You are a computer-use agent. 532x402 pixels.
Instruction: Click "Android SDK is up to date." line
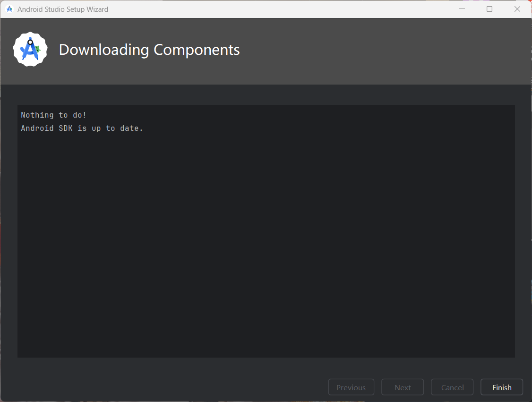(82, 128)
